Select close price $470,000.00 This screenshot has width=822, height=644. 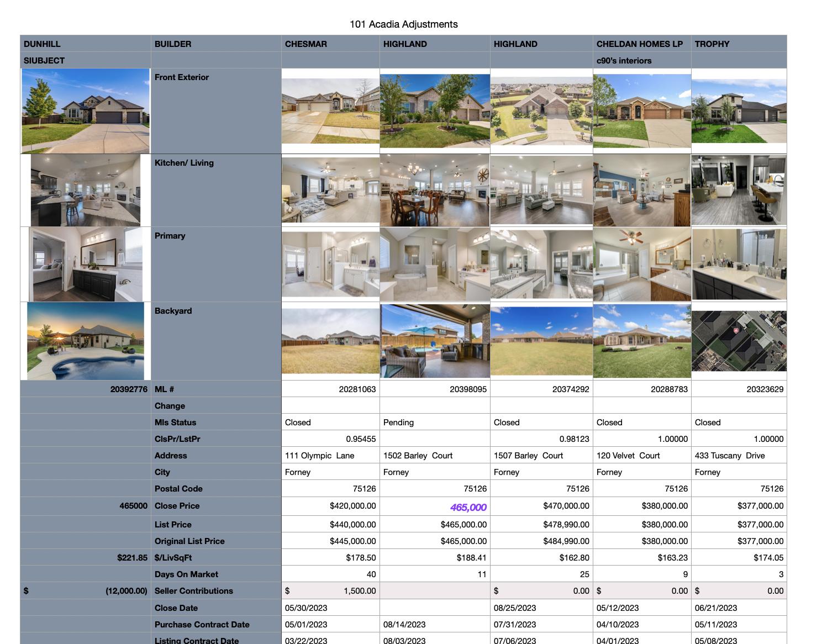point(566,506)
